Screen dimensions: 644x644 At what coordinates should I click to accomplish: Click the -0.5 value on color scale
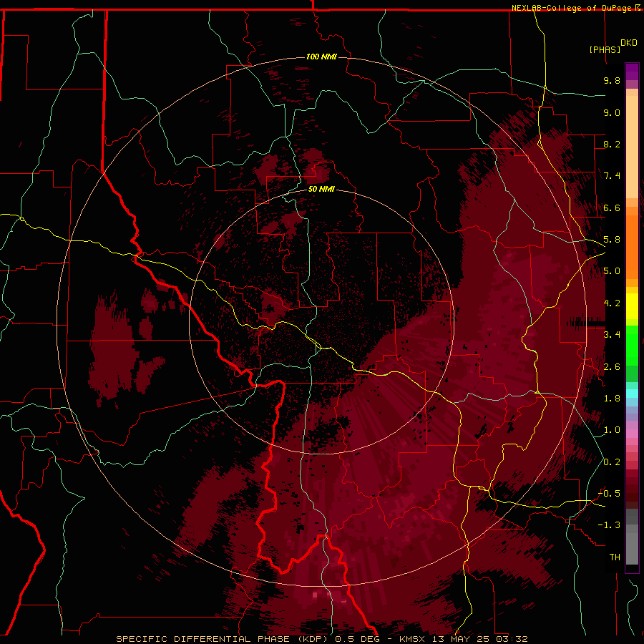tap(610, 494)
